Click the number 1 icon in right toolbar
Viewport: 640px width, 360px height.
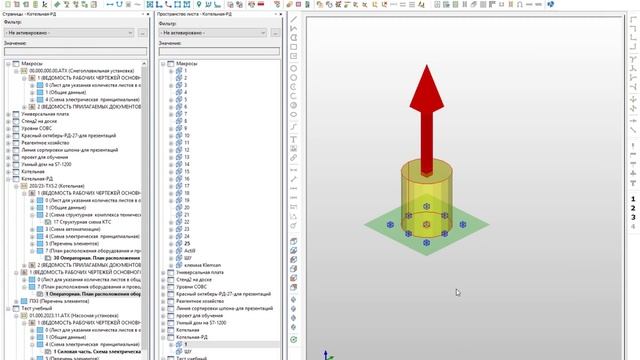(x=633, y=199)
